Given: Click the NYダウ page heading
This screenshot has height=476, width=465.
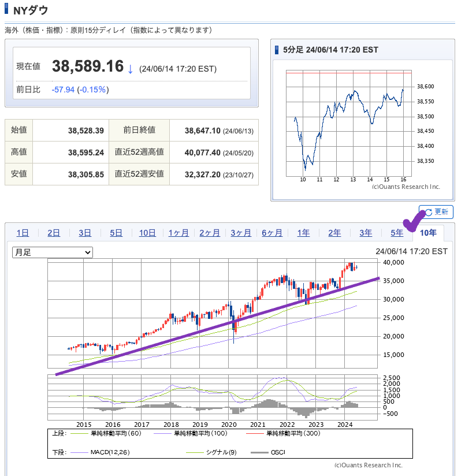Looking at the screenshot, I should pyautogui.click(x=31, y=10).
